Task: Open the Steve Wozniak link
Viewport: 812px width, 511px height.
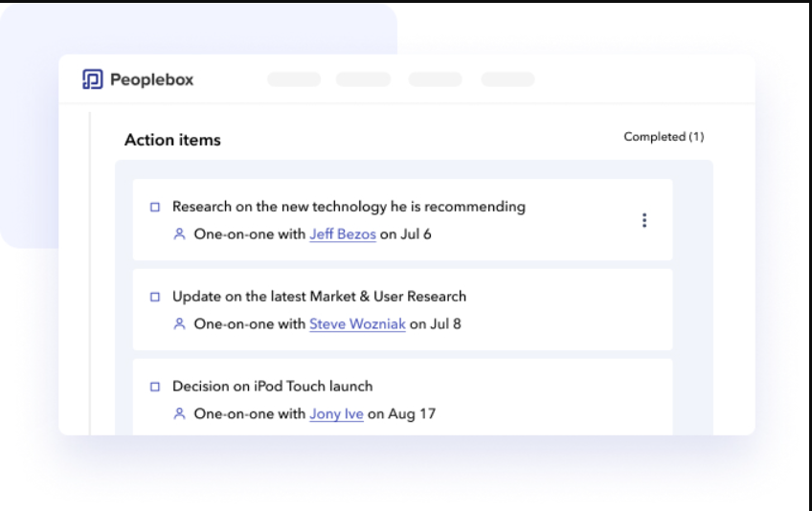Action: pos(357,323)
